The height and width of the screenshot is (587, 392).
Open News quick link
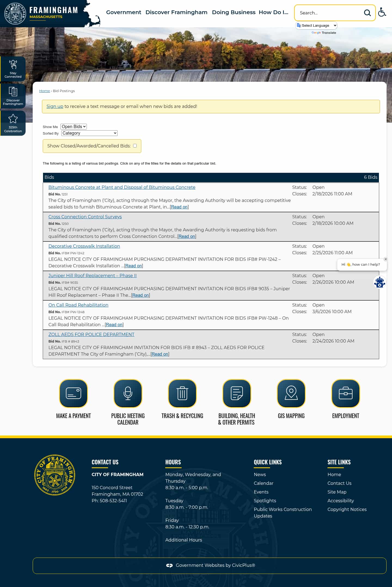(x=260, y=474)
